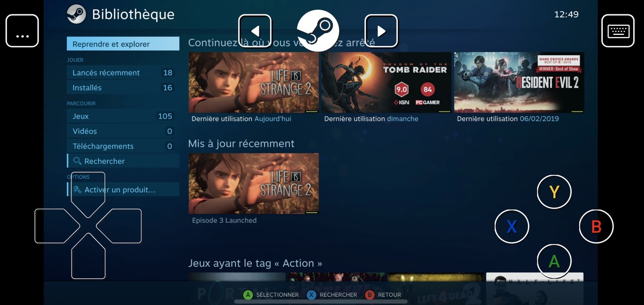
Task: Open the Lancés récemment list
Action: [x=123, y=72]
